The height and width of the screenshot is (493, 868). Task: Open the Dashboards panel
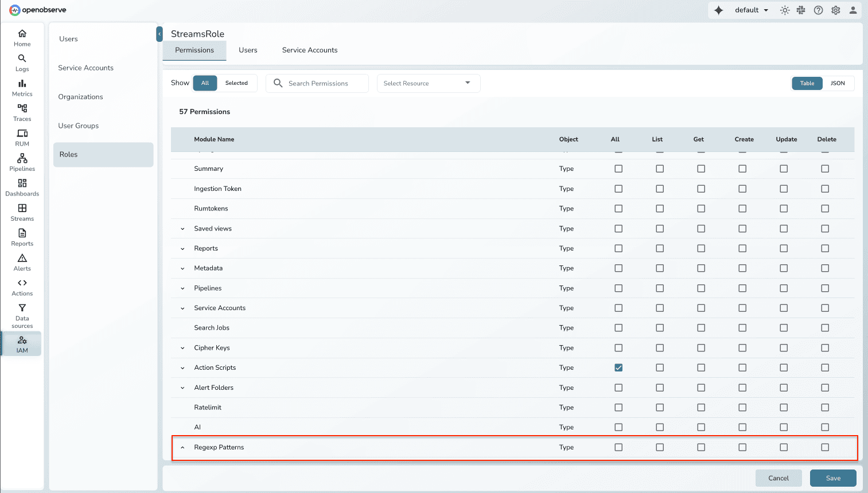point(22,187)
